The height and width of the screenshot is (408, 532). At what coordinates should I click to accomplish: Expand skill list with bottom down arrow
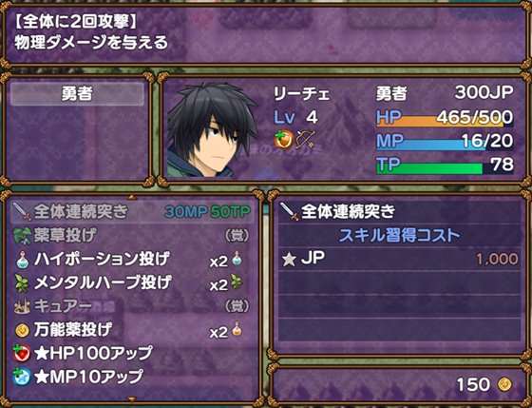click(132, 399)
